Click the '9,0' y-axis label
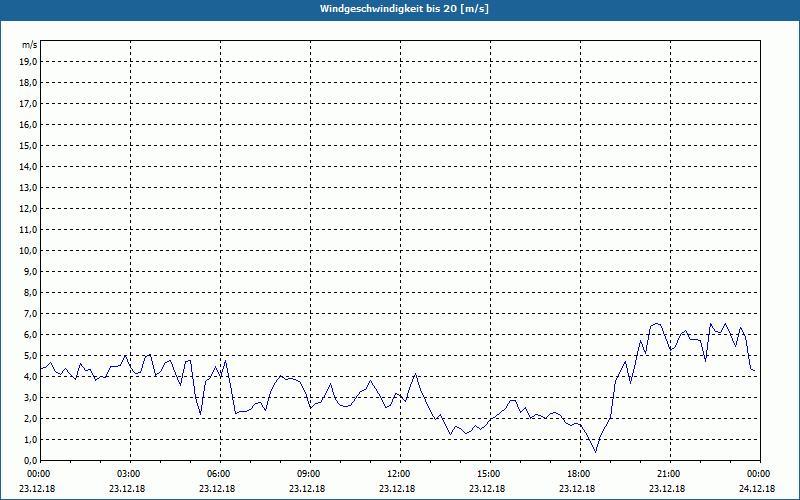Screen dimensions: 800x500 tap(30, 271)
